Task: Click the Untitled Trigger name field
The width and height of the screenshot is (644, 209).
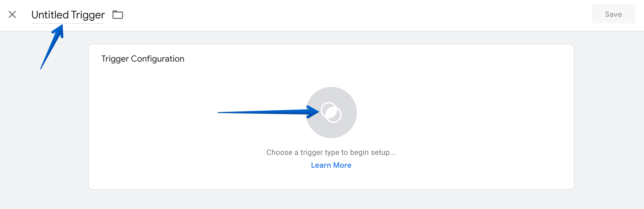Action: tap(68, 15)
